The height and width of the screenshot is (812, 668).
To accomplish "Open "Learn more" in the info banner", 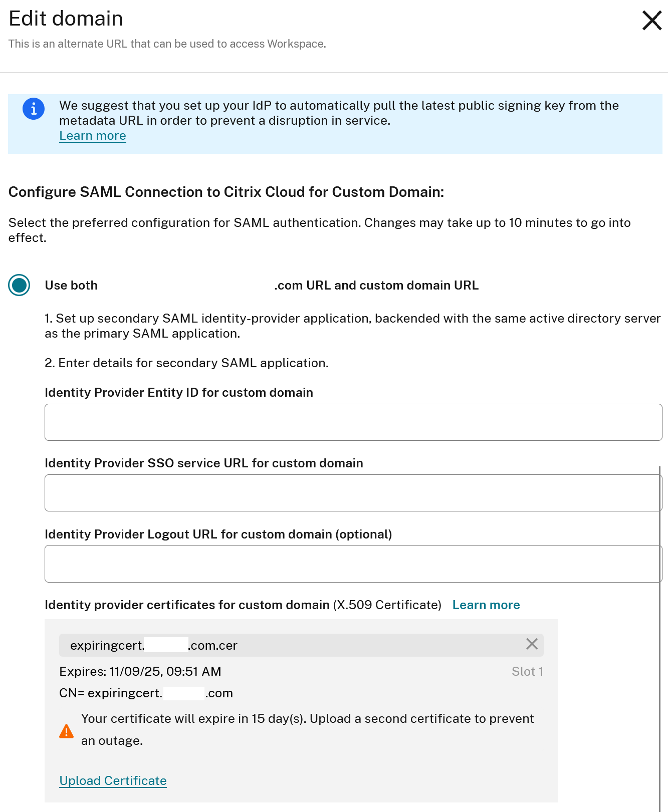I will pos(92,135).
